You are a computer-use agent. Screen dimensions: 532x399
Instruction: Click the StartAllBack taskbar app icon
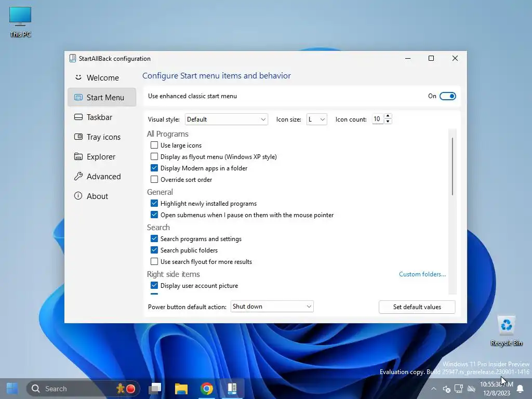(x=232, y=389)
